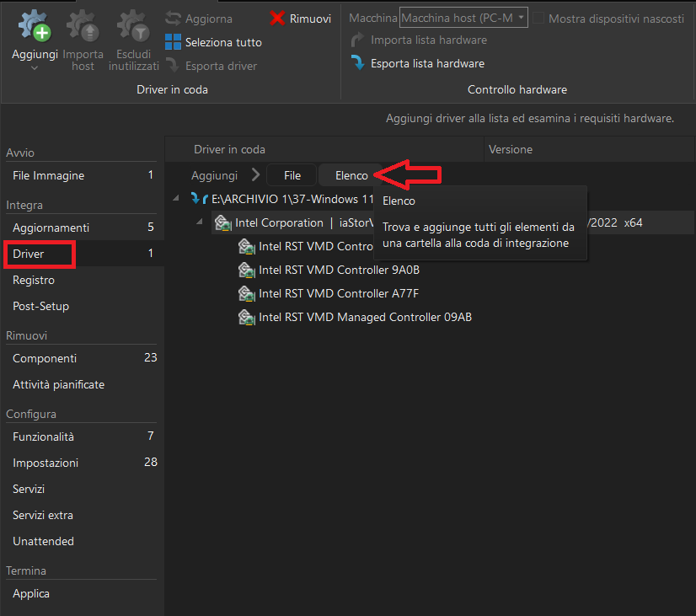Open the Macchina host combo box
Image resolution: width=696 pixels, height=616 pixels.
(x=463, y=18)
